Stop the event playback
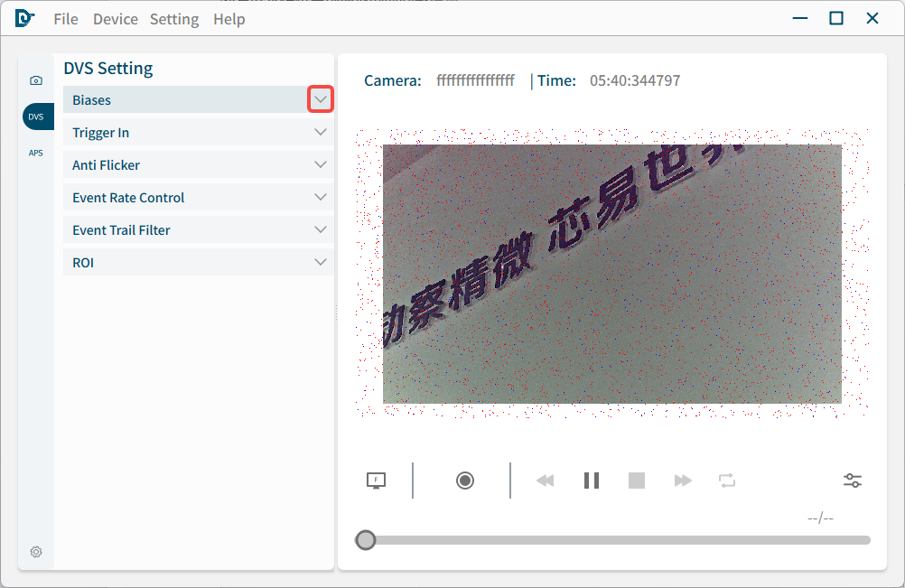Screen dimensions: 905x588 (637, 480)
